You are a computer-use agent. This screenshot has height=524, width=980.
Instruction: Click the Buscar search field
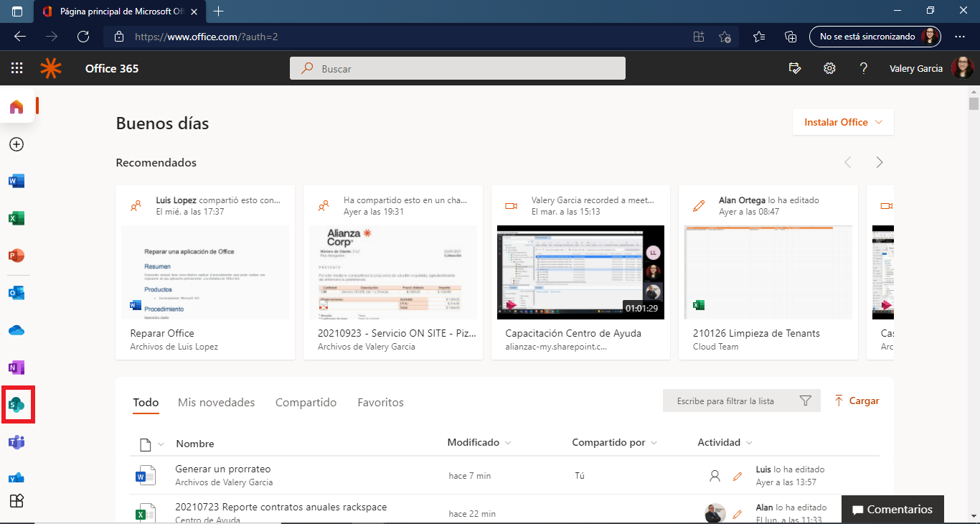(458, 69)
